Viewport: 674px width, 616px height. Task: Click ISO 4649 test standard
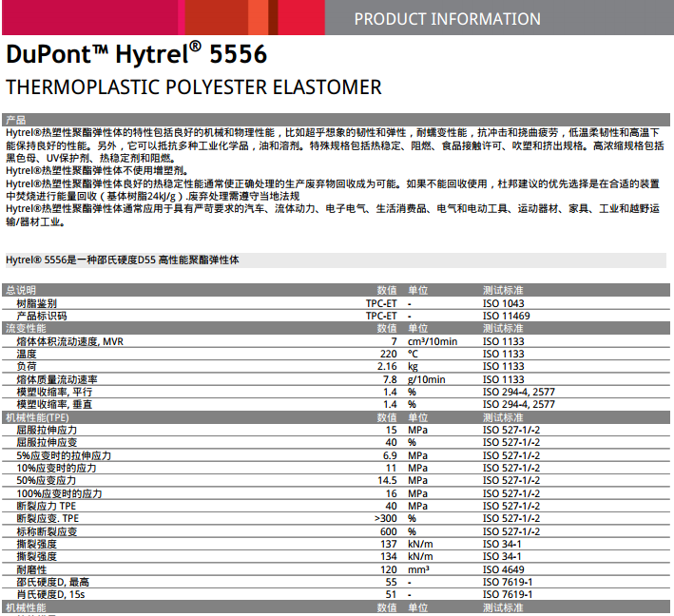[x=503, y=569]
